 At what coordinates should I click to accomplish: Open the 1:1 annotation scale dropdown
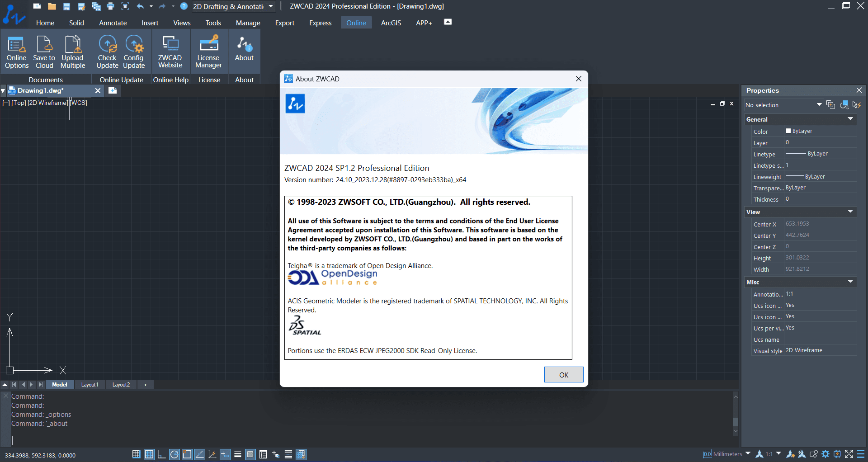tap(778, 453)
